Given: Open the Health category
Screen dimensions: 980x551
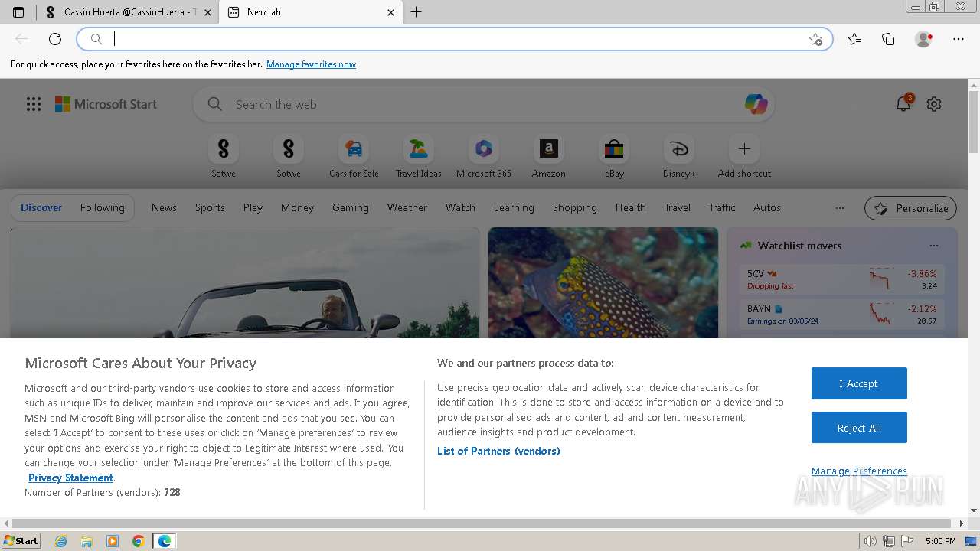Looking at the screenshot, I should click(631, 207).
